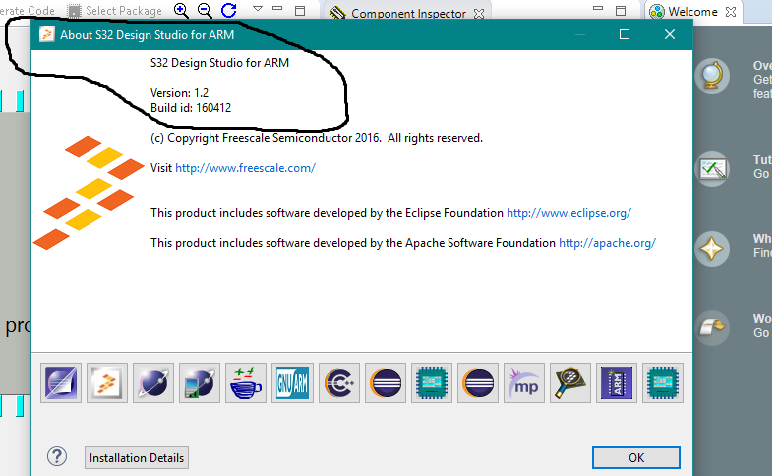Image resolution: width=772 pixels, height=476 pixels.
Task: Click the purple planet orbit feature icon
Action: pos(153,383)
